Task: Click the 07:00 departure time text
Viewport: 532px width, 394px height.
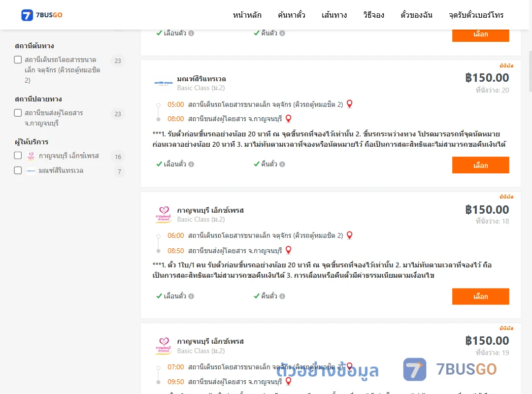Action: click(176, 367)
